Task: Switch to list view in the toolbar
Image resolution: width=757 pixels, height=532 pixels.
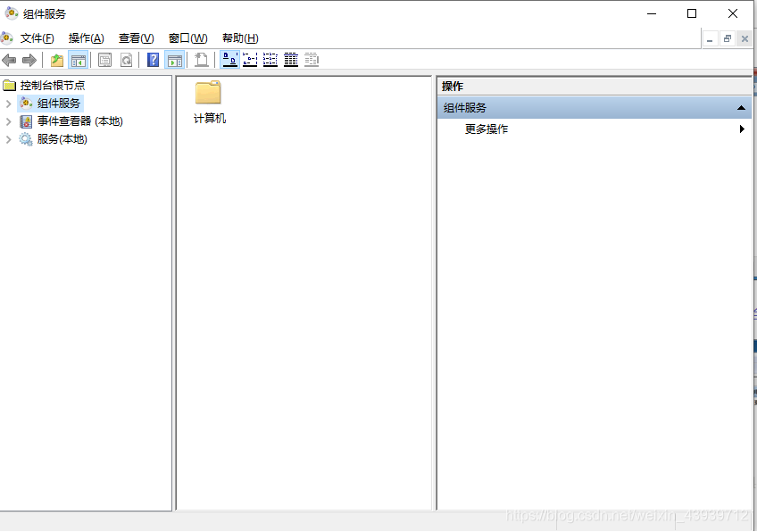Action: tap(270, 61)
